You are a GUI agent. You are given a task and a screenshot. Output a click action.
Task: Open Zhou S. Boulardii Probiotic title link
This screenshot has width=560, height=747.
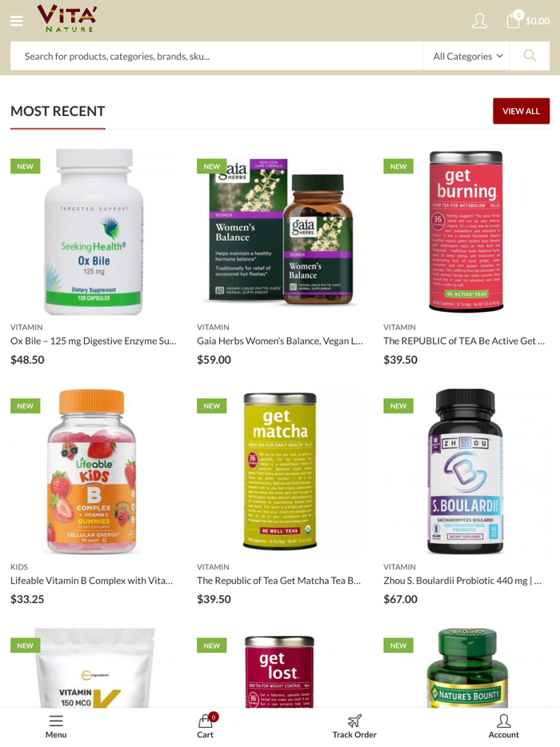click(x=462, y=581)
